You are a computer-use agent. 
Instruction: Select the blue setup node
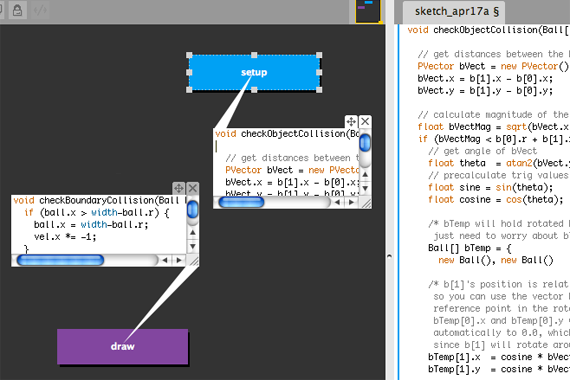point(254,72)
